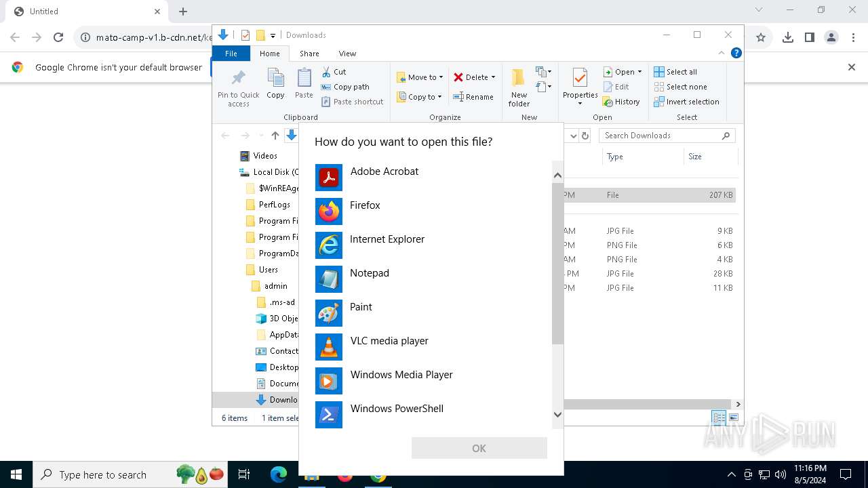Image resolution: width=868 pixels, height=488 pixels.
Task: Create a New folder from the ribbon
Action: (x=519, y=87)
